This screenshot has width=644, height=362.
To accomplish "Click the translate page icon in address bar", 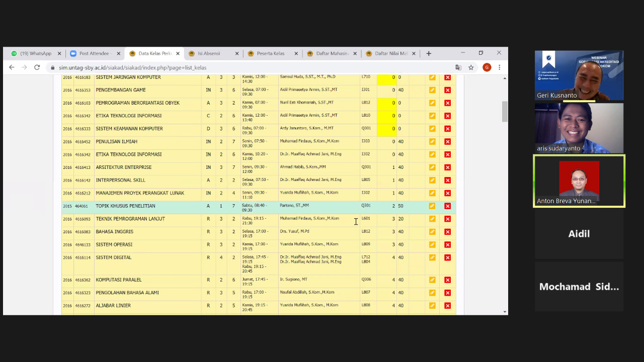I will tap(458, 67).
